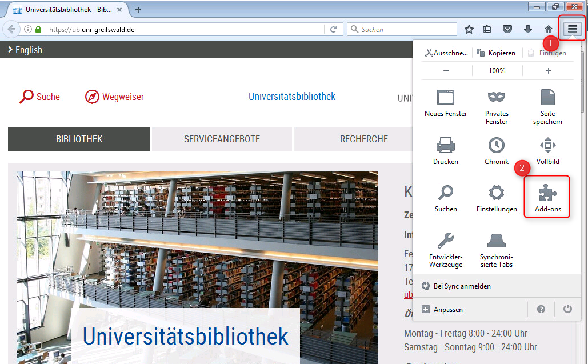Image resolution: width=588 pixels, height=364 pixels.
Task: Click the 'Montag - Freitag 8:00 - 24:00 Uhr' text
Action: click(466, 333)
